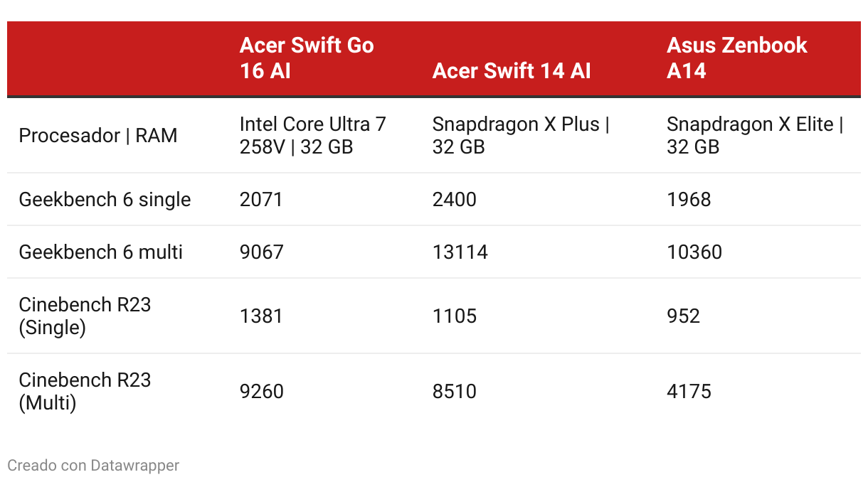
Task: Click the Cinebench R23 (Single) label
Action: pos(85,316)
